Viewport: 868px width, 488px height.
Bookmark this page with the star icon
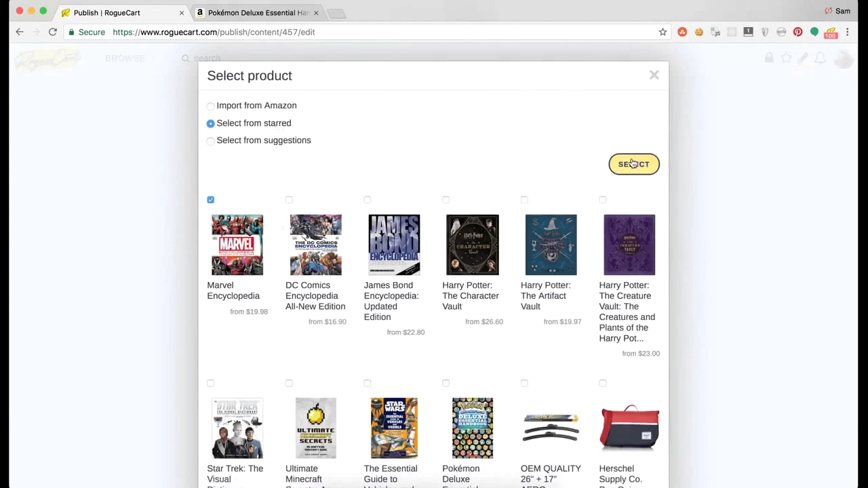663,32
